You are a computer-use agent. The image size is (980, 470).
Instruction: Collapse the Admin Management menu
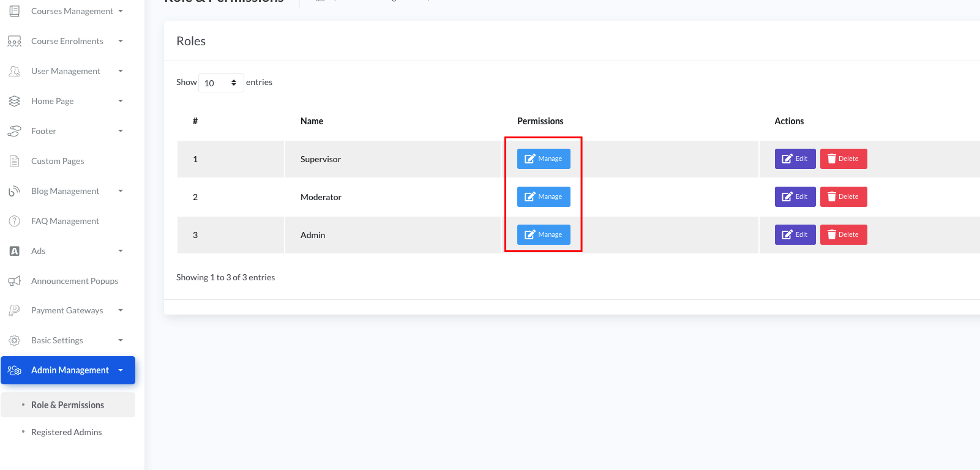pos(121,370)
